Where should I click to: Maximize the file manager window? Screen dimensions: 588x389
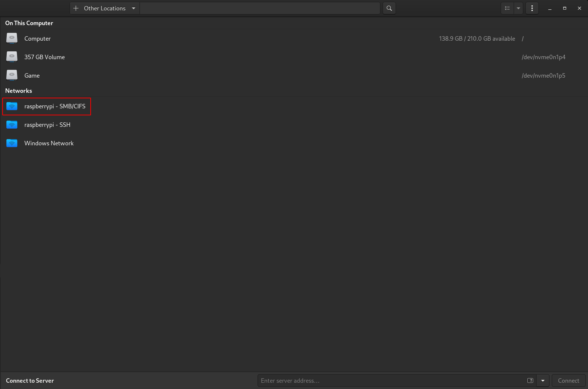[x=564, y=8]
